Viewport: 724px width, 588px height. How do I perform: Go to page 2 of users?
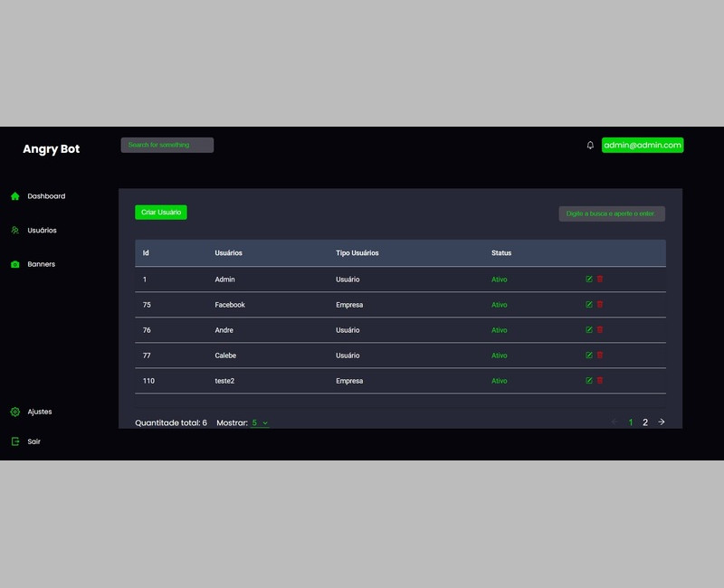(x=645, y=422)
